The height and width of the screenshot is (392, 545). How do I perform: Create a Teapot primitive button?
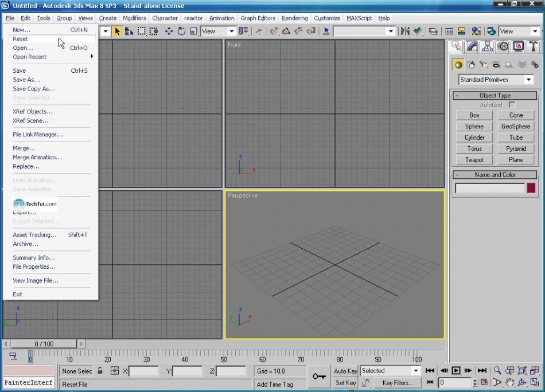click(x=474, y=160)
